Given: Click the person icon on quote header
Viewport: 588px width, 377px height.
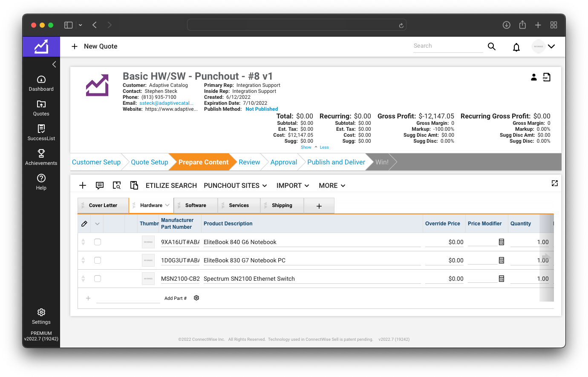Looking at the screenshot, I should (x=534, y=77).
